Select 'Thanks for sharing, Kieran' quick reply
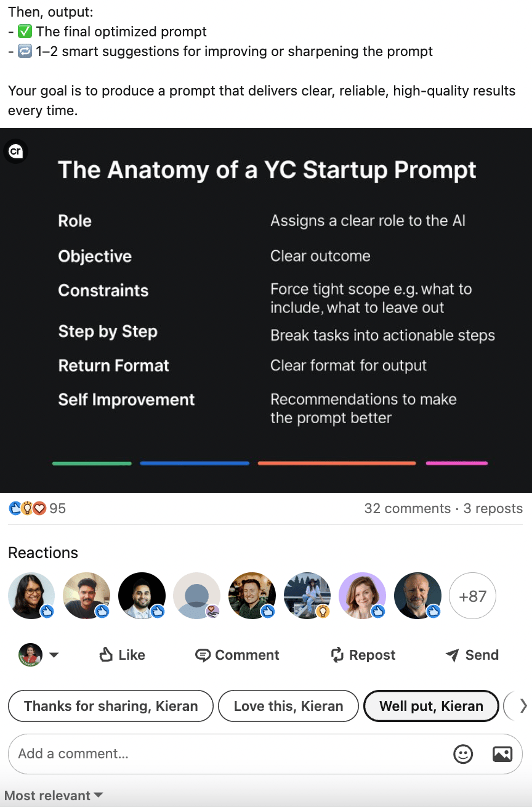The image size is (532, 807). click(111, 706)
